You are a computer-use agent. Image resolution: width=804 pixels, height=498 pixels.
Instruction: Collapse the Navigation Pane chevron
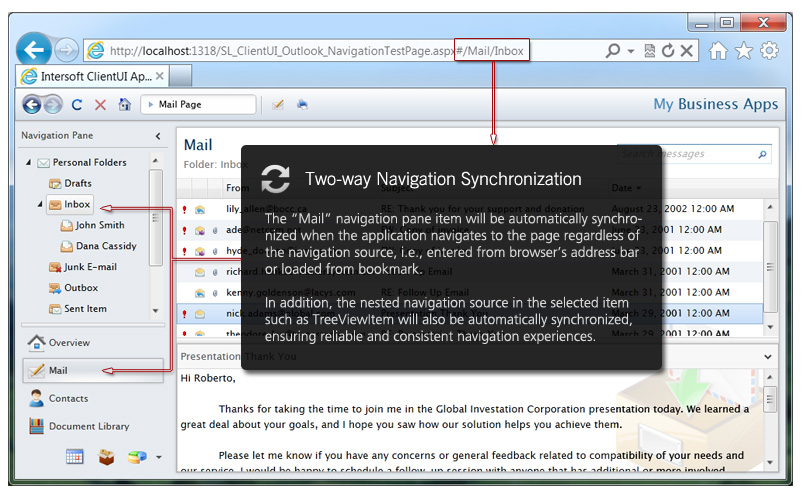(158, 136)
